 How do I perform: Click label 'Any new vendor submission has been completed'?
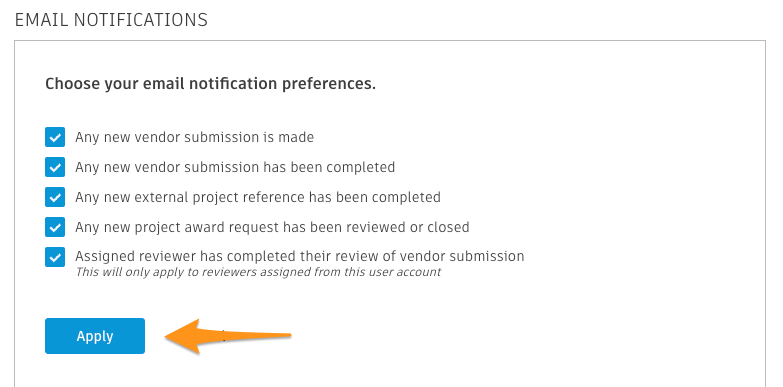pos(235,167)
